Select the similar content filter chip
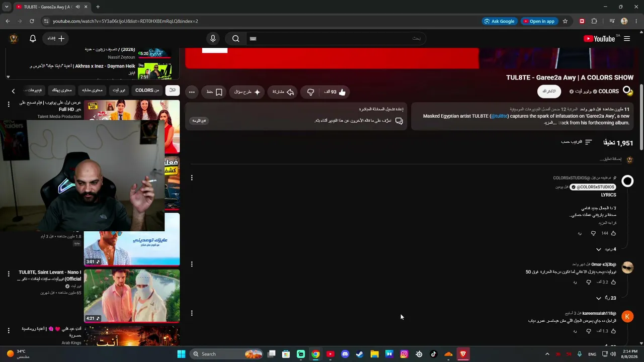This screenshot has height=362, width=644. (x=92, y=90)
